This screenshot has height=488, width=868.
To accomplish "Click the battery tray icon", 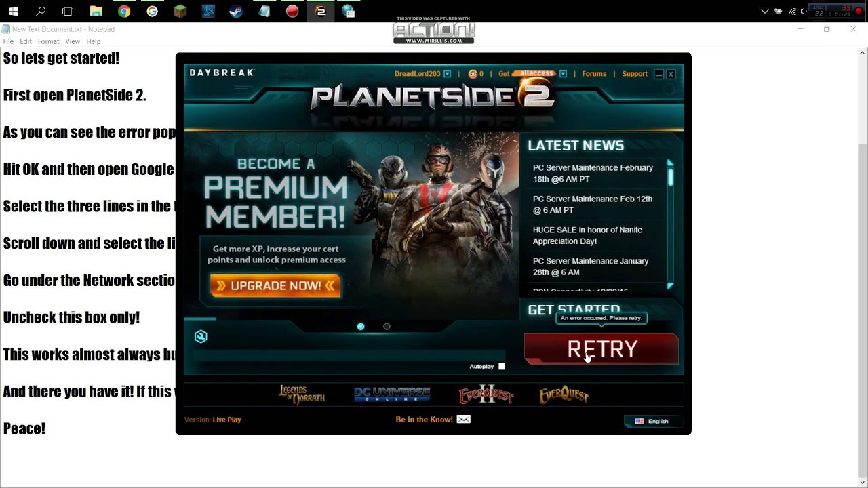I will point(778,11).
